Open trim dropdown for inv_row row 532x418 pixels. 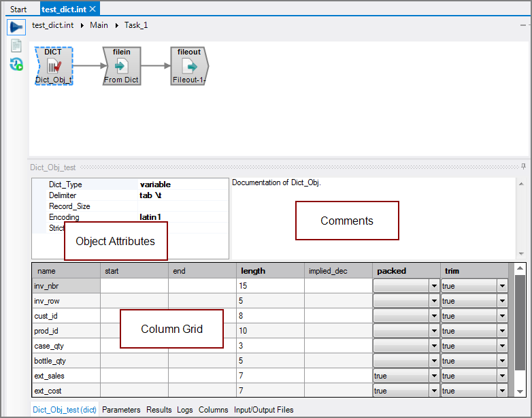pyautogui.click(x=502, y=301)
